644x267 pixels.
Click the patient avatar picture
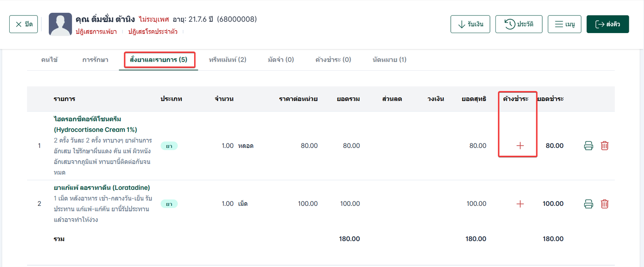point(60,24)
